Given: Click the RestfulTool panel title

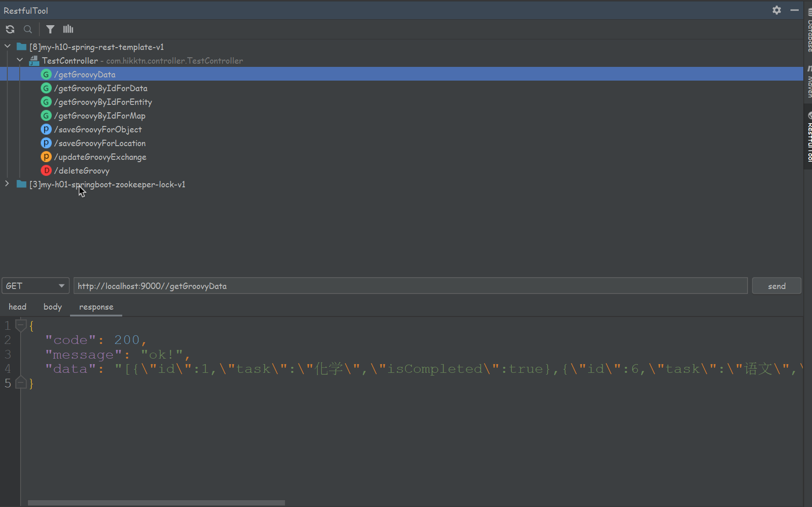Looking at the screenshot, I should (26, 11).
